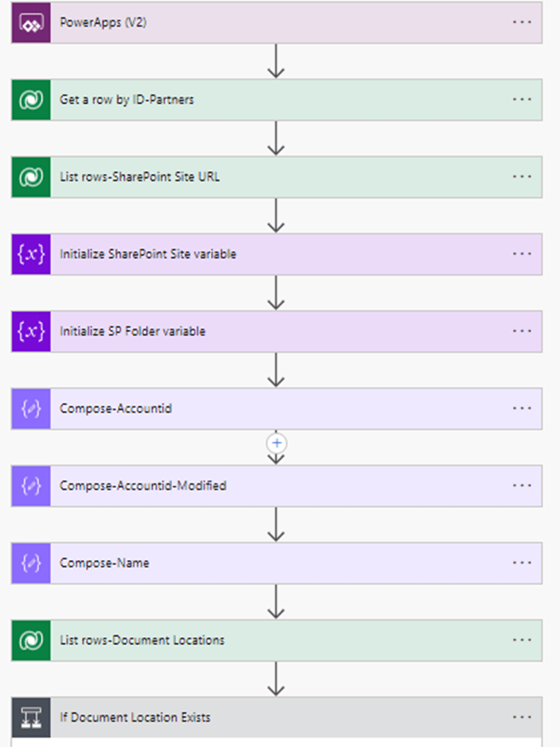Click the variable icon on Initialize SP Folder variable
Image resolution: width=560 pixels, height=747 pixels.
click(x=31, y=331)
